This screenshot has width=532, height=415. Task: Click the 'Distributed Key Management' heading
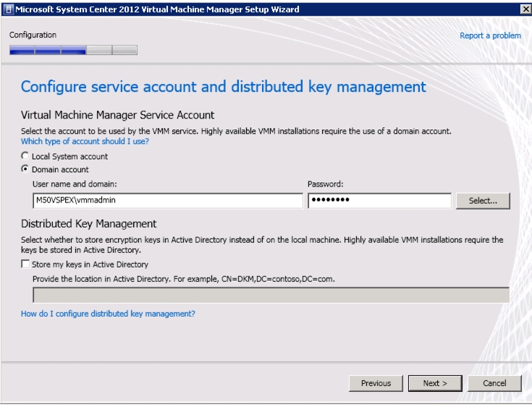pyautogui.click(x=88, y=224)
